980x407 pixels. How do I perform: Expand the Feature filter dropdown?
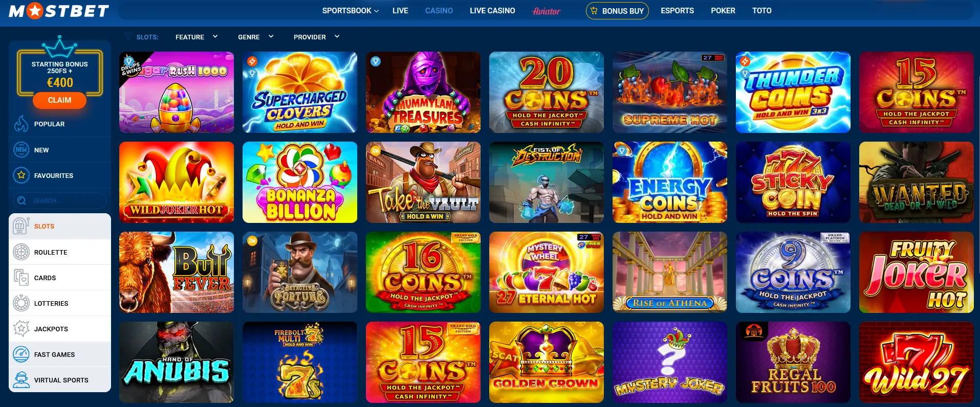(197, 37)
